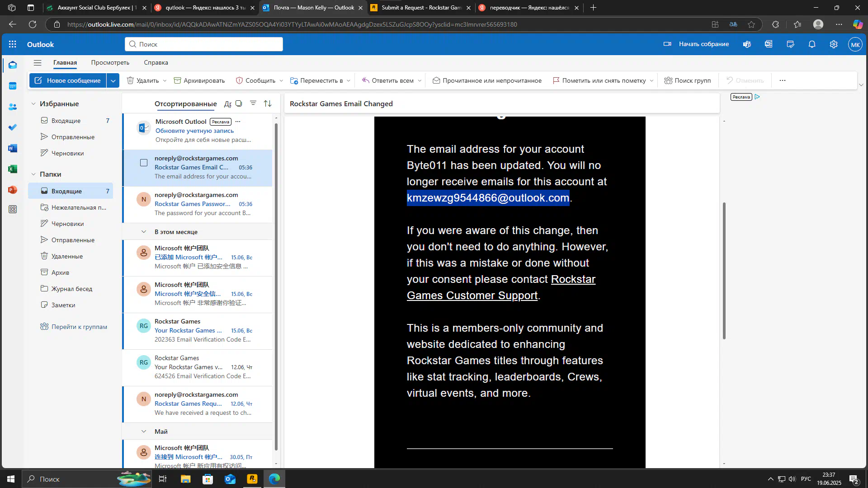Open Rockstar Games Launcher in taskbar
Viewport: 868px width, 488px height.
tap(252, 479)
